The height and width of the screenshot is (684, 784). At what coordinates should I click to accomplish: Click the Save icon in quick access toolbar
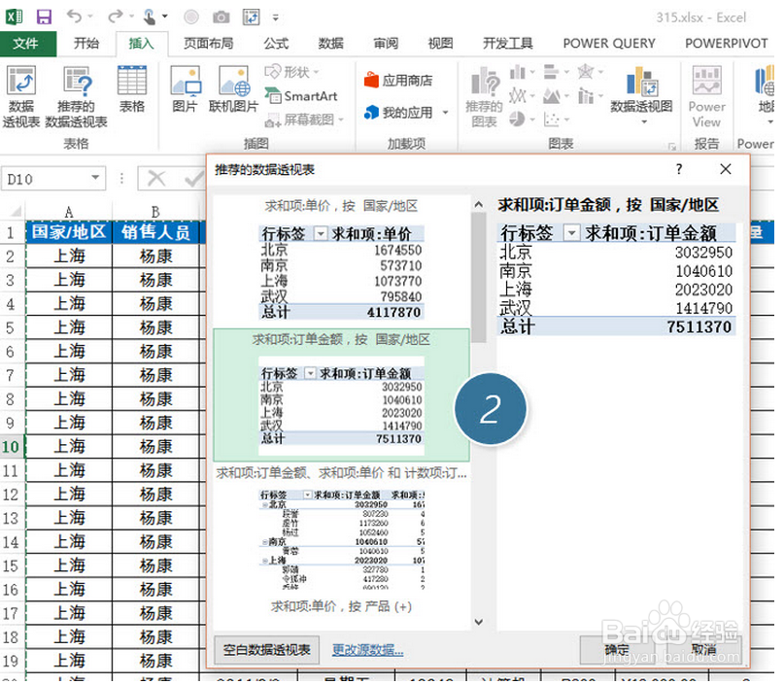click(x=44, y=17)
